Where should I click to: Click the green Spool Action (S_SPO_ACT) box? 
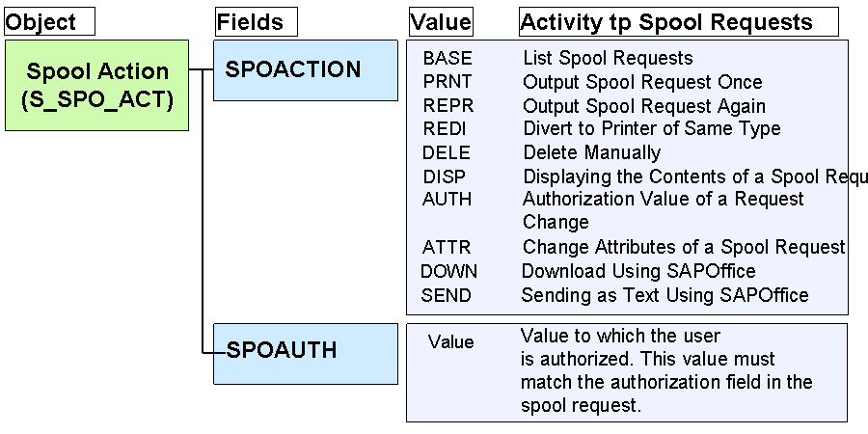(98, 85)
